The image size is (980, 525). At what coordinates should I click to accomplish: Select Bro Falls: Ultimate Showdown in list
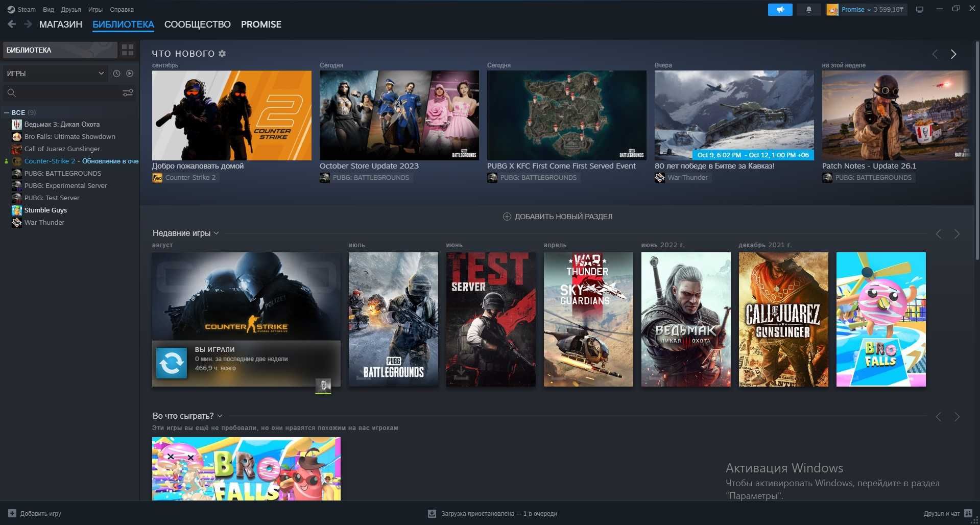[70, 136]
